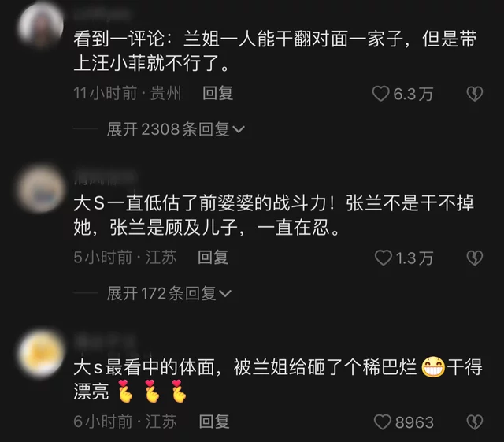The height and width of the screenshot is (442, 504).
Task: Dislike the 干得漂亮 comment
Action: coord(475,422)
